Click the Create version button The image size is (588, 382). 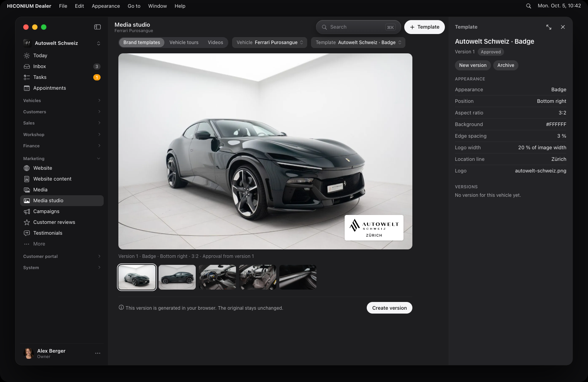click(x=390, y=308)
